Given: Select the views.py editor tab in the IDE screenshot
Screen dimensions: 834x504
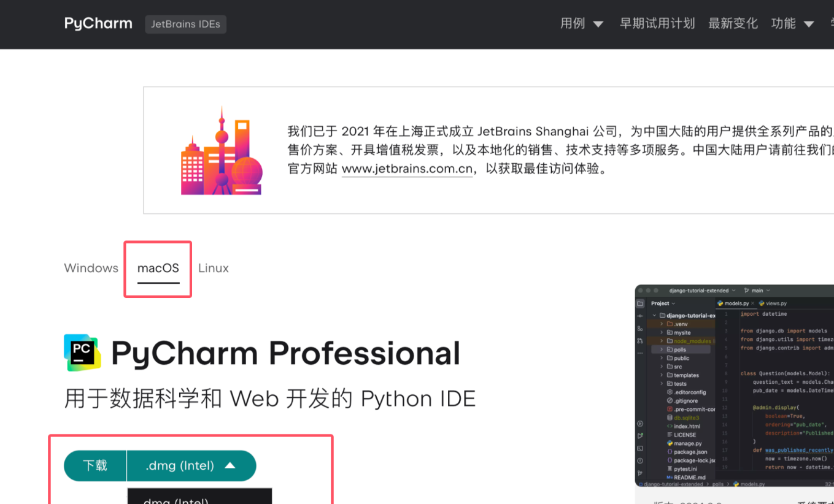Looking at the screenshot, I should click(773, 304).
